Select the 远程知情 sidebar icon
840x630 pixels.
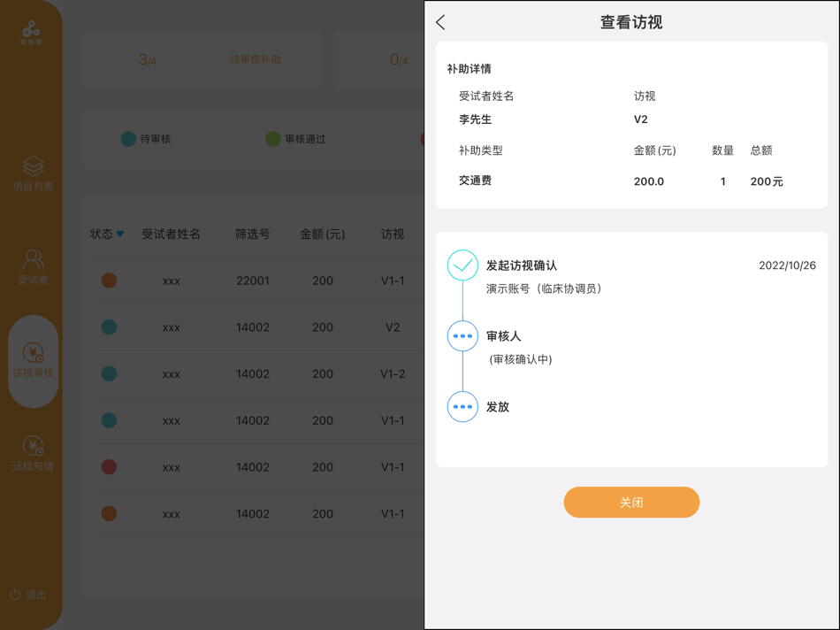coord(33,452)
